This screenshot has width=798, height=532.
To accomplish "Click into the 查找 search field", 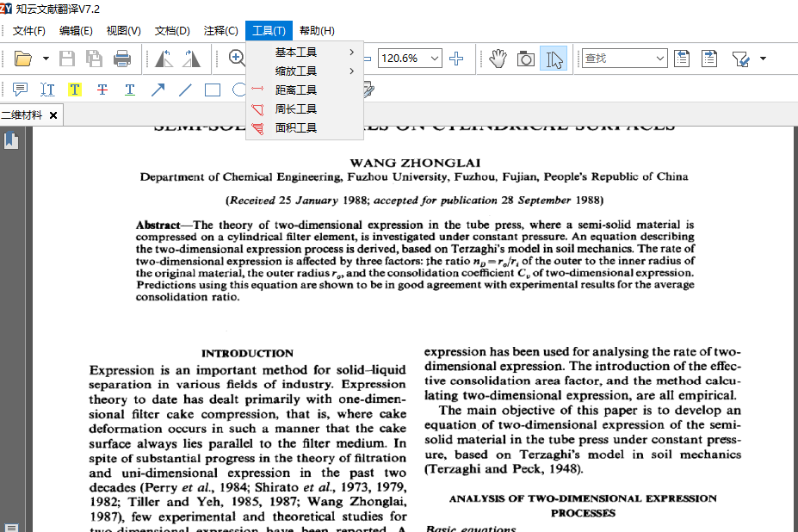I will pos(618,59).
